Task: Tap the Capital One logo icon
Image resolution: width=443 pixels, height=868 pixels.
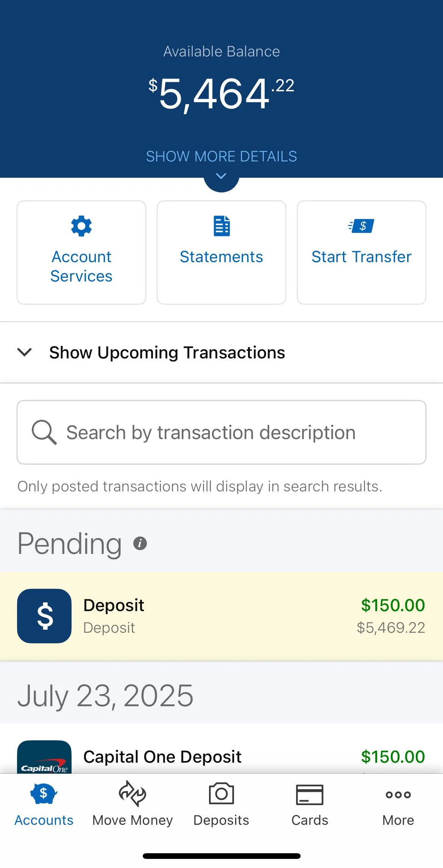Action: point(44,758)
